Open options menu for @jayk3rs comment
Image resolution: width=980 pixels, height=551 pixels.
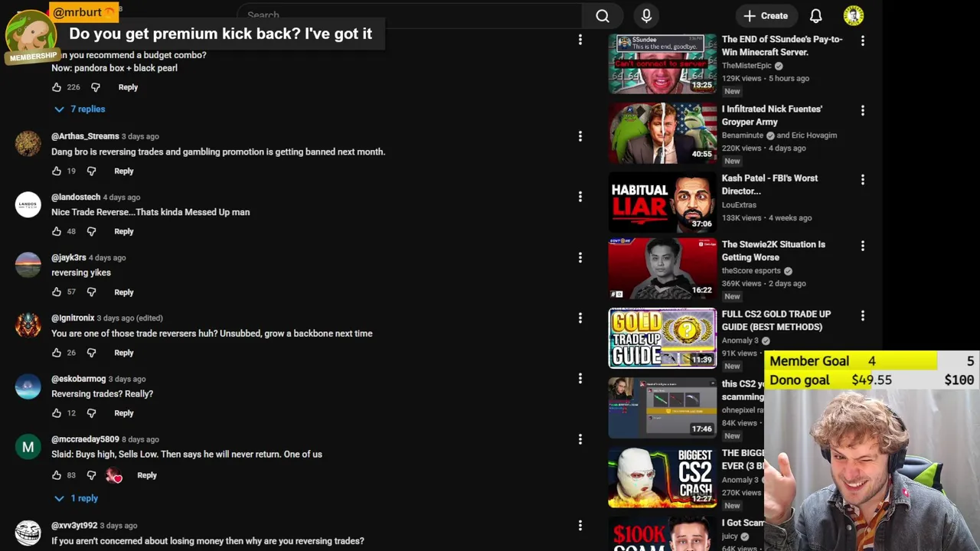580,258
